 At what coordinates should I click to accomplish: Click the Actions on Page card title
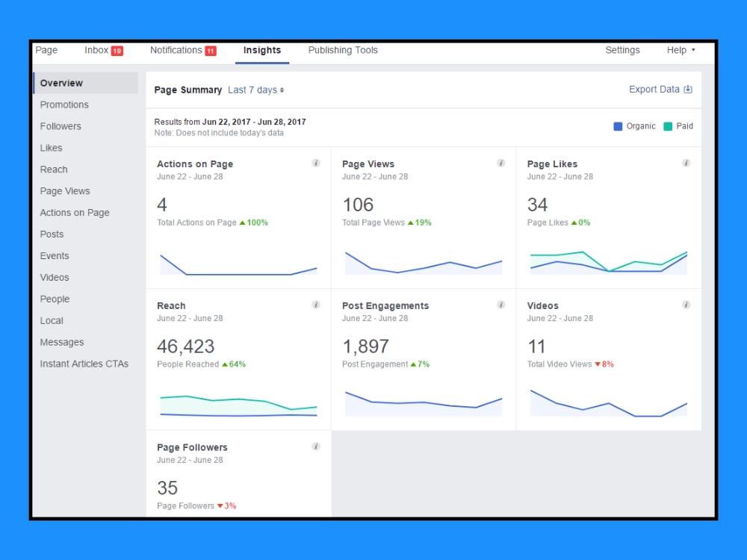tap(195, 164)
